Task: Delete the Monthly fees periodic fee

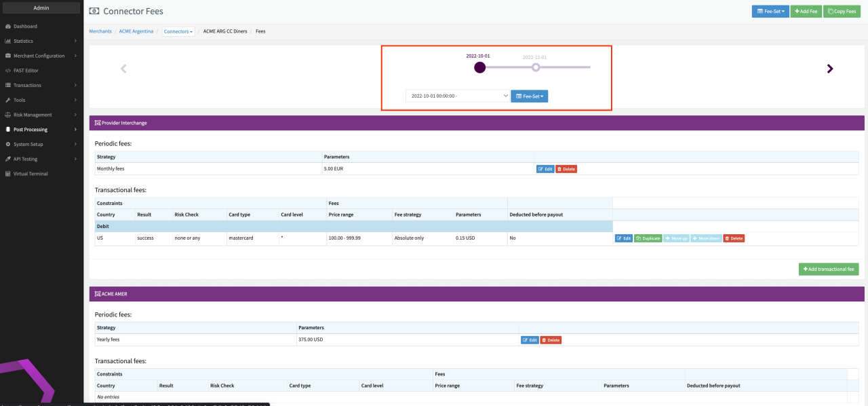Action: pyautogui.click(x=566, y=169)
